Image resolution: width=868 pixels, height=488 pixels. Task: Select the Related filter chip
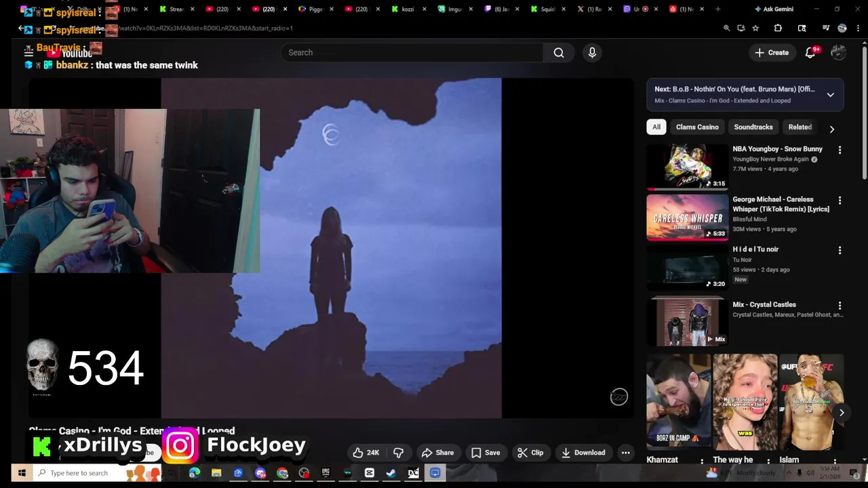800,127
